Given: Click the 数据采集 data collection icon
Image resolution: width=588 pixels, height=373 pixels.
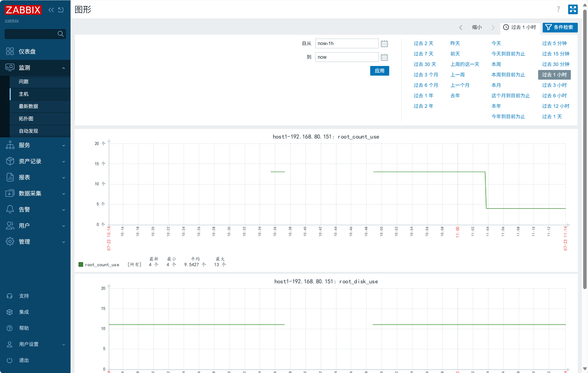Looking at the screenshot, I should tap(10, 193).
